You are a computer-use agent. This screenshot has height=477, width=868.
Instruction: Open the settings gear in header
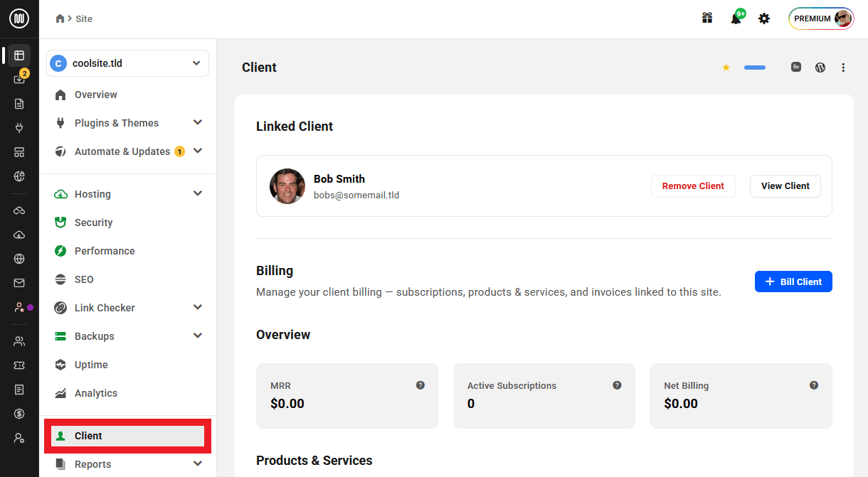click(764, 18)
